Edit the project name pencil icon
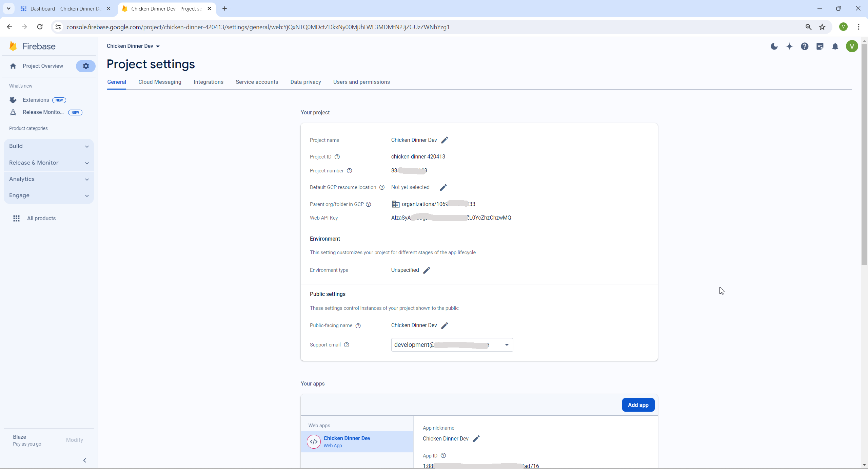Viewport: 868px width, 469px height. point(445,140)
